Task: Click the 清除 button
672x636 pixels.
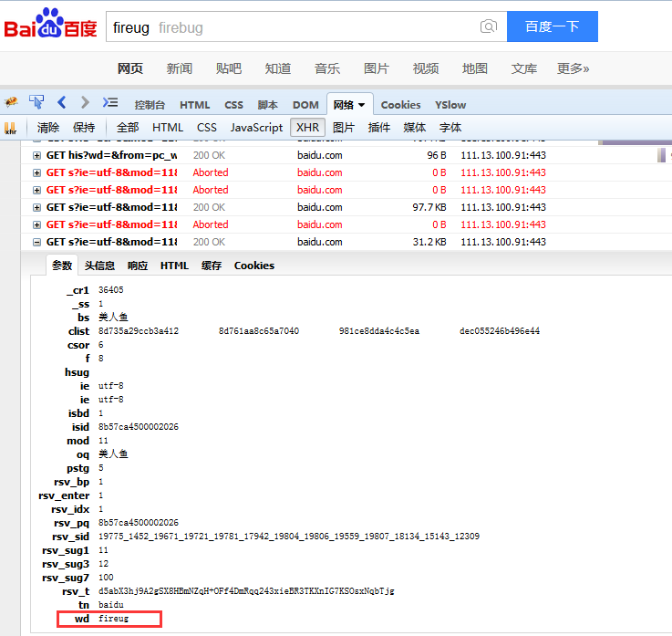Action: [48, 128]
